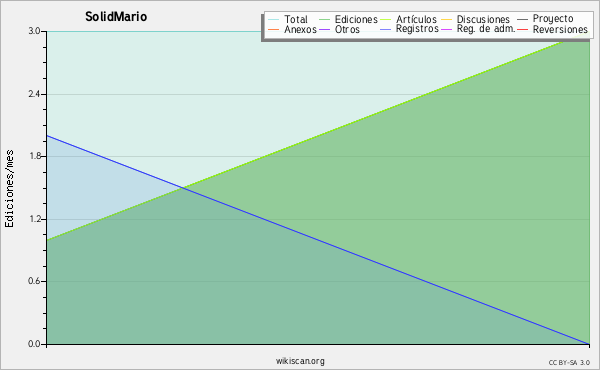Select the Registros legend entry
Image resolution: width=600 pixels, height=370 pixels.
409,29
